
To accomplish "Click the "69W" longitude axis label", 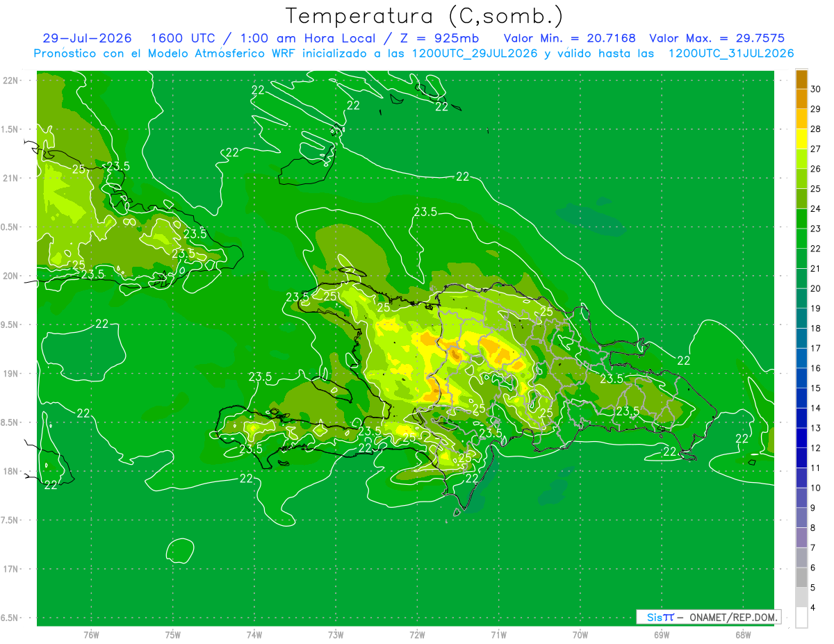I will coord(662,634).
